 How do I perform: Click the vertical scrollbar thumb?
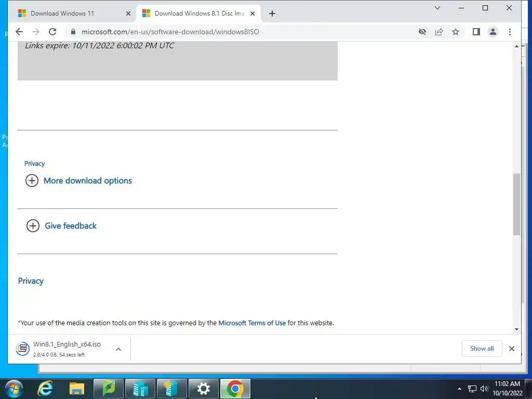tap(516, 204)
